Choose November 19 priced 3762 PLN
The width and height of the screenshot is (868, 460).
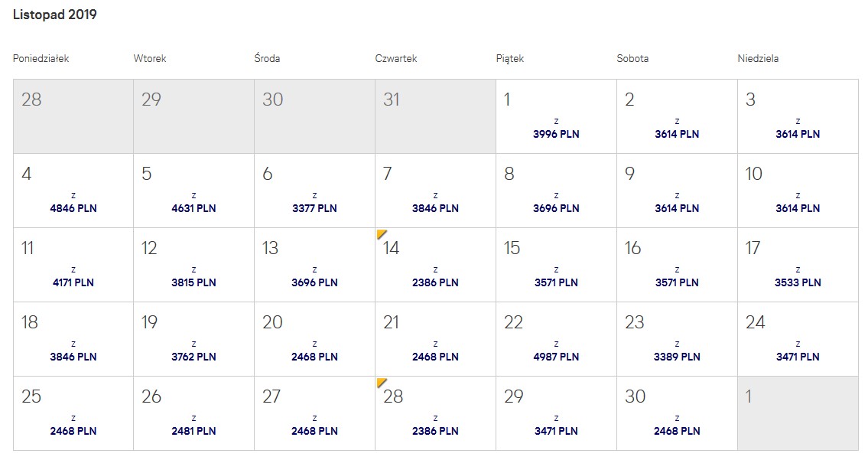click(x=193, y=339)
